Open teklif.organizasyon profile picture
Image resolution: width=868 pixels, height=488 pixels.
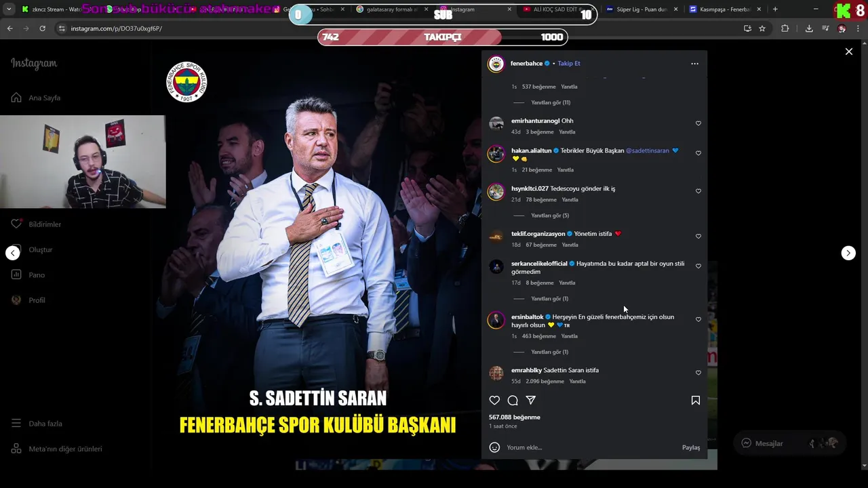(x=496, y=237)
